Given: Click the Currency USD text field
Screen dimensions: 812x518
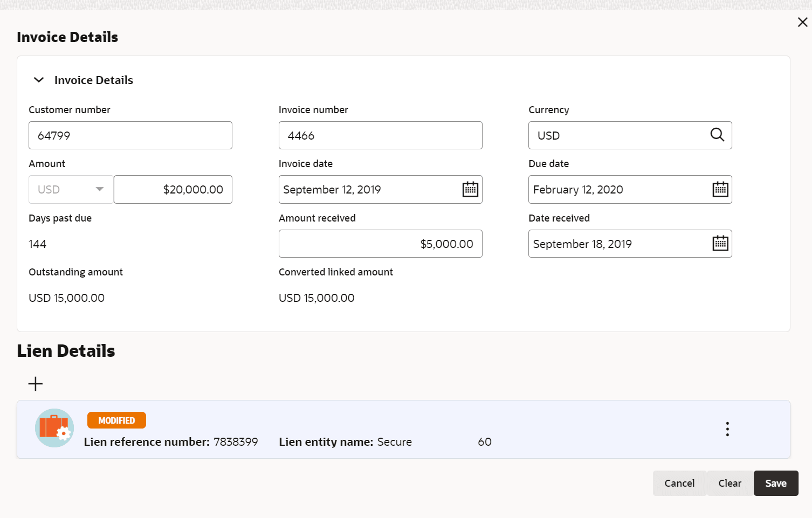Looking at the screenshot, I should tap(617, 135).
